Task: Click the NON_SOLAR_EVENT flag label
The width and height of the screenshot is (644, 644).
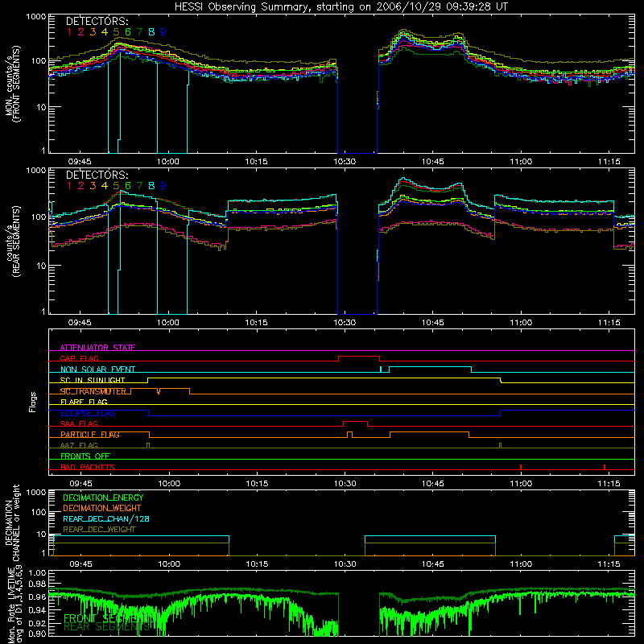Action: click(97, 369)
